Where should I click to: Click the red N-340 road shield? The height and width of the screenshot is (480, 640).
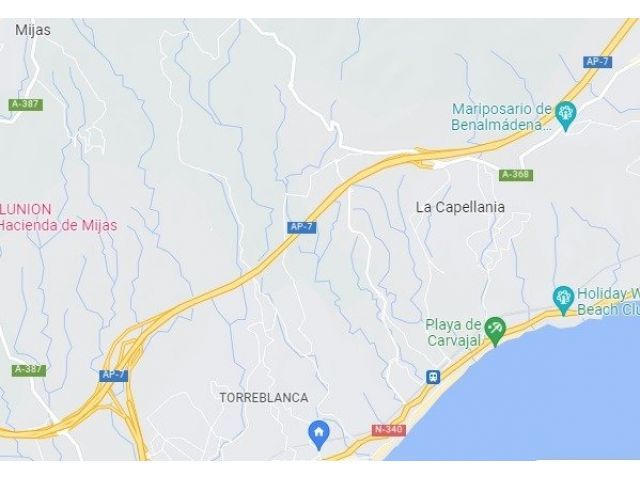coord(389,430)
